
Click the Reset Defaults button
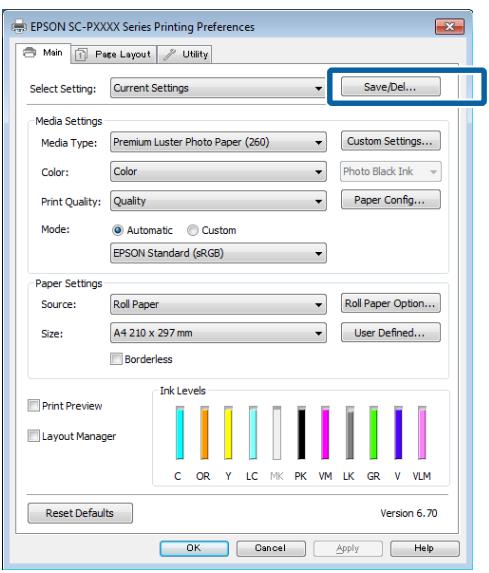coord(80,513)
